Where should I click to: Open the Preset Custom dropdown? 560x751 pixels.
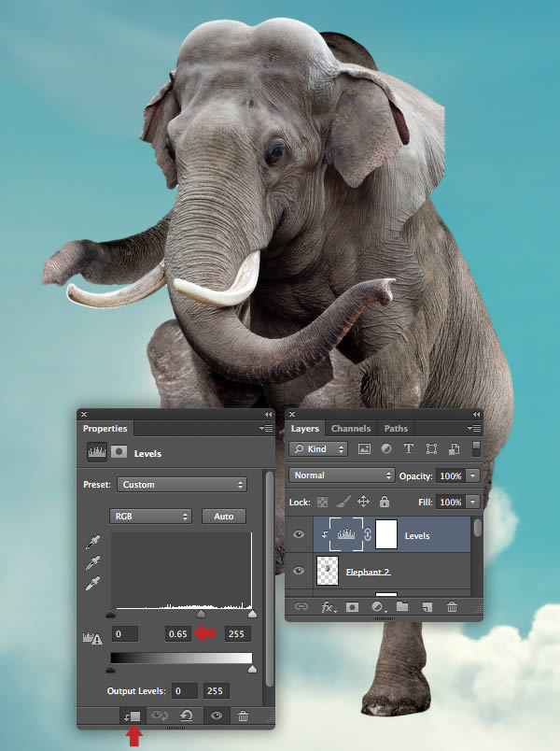point(182,484)
